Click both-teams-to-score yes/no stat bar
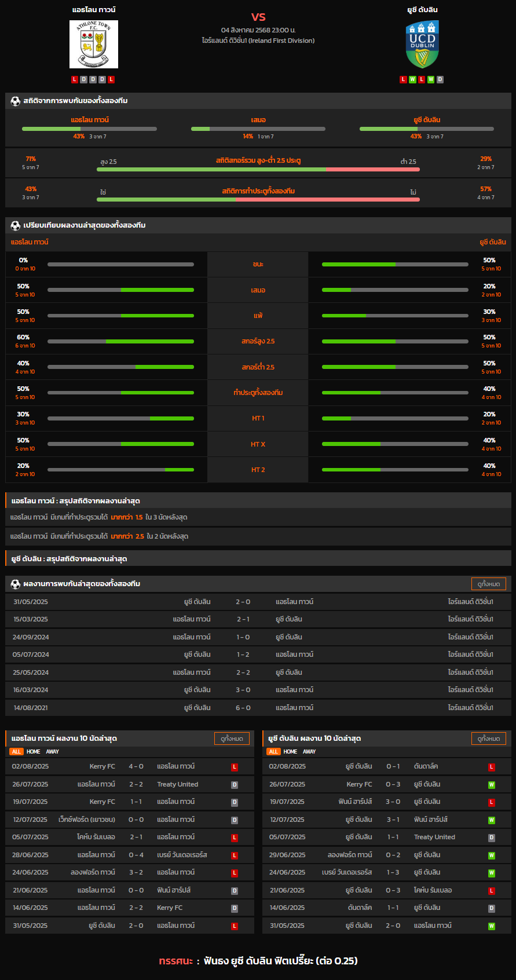The image size is (516, 980). [258, 199]
